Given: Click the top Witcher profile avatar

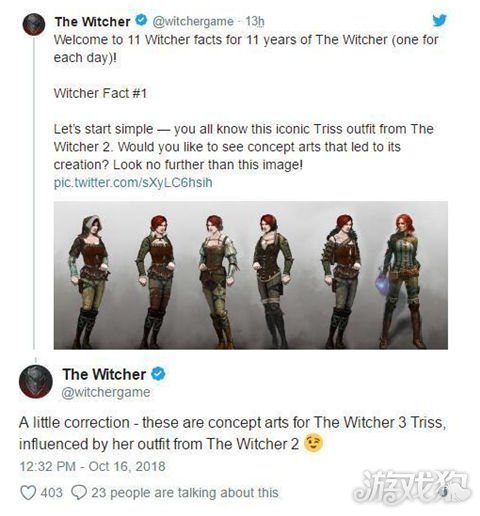Looking at the screenshot, I should tap(34, 24).
